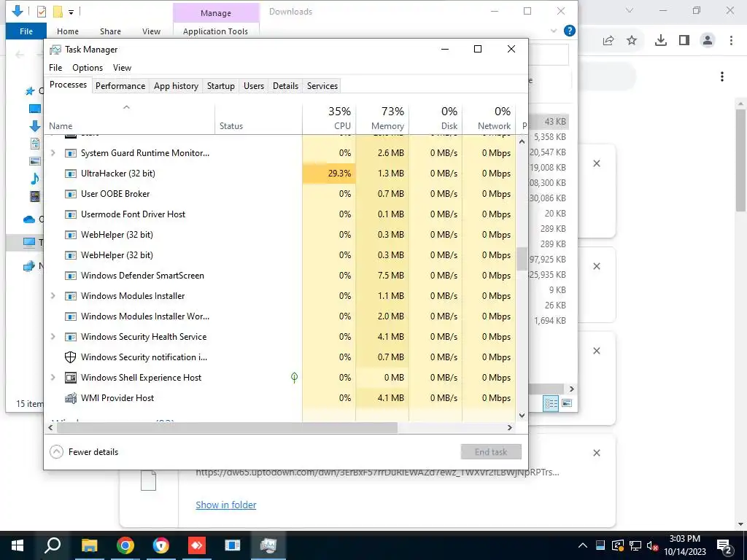Open Quick Access Toolbar customize dropdown
The width and height of the screenshot is (747, 560).
point(71,12)
